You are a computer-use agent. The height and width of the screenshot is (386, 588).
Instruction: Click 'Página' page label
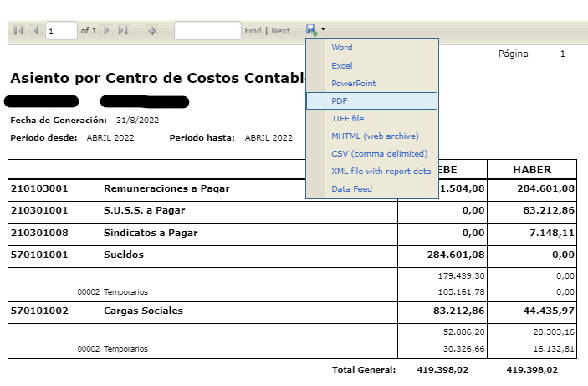tap(513, 54)
